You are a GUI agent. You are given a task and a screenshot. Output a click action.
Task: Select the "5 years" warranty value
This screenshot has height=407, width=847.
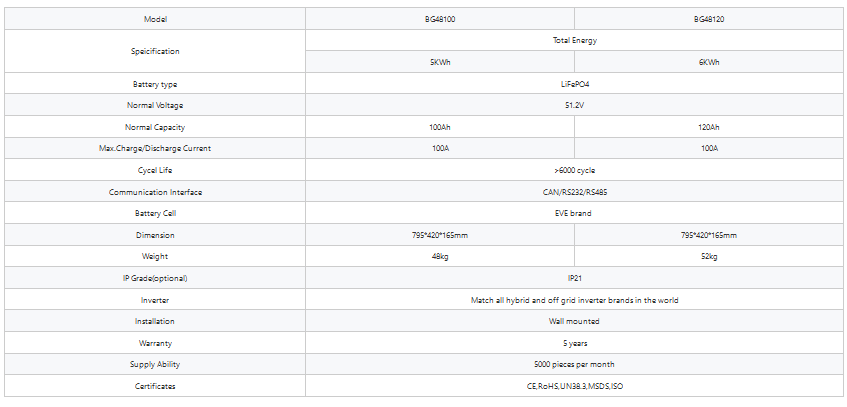tap(574, 343)
